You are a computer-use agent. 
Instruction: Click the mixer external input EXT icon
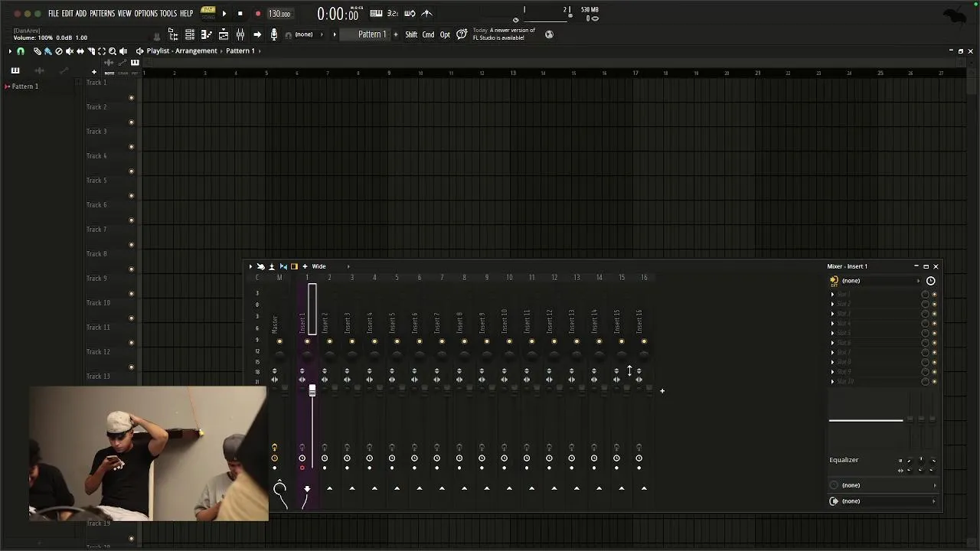point(834,282)
